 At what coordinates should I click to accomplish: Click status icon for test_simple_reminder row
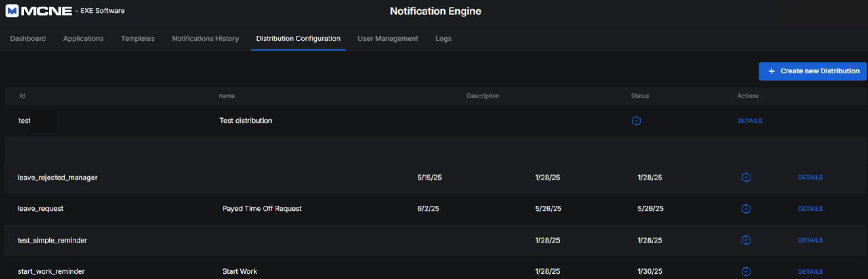[746, 240]
